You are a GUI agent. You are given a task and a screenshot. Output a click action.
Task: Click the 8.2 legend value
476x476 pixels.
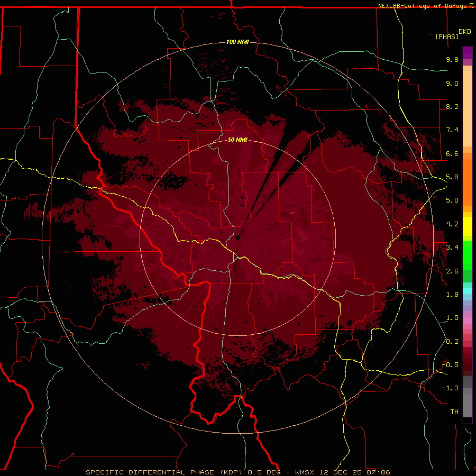(x=452, y=106)
